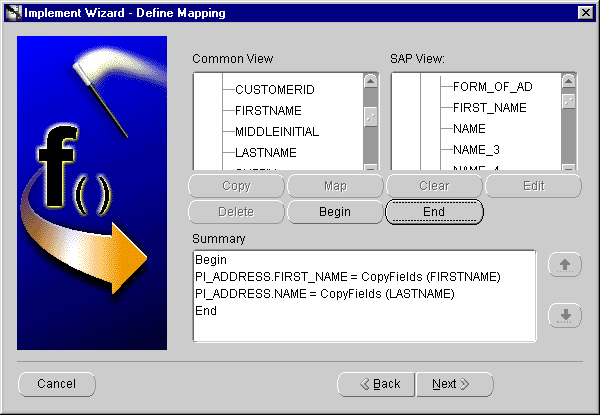The height and width of the screenshot is (415, 600).
Task: Click the Begin button
Action: tap(335, 212)
